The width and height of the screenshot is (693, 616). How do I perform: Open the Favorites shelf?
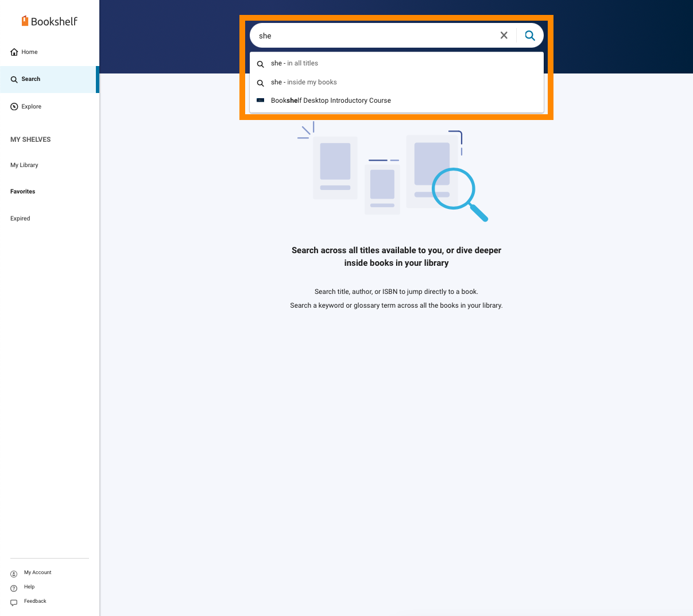[x=23, y=192]
